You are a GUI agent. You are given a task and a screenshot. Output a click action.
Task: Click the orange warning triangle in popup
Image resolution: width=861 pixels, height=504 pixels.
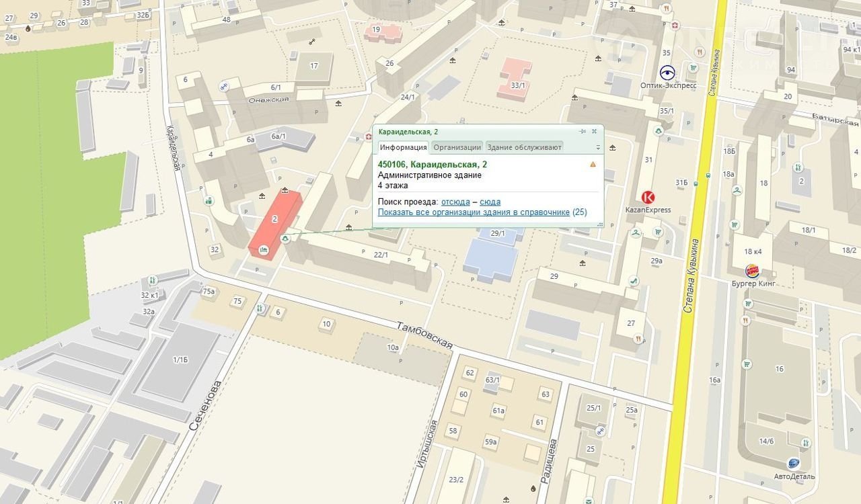click(593, 164)
